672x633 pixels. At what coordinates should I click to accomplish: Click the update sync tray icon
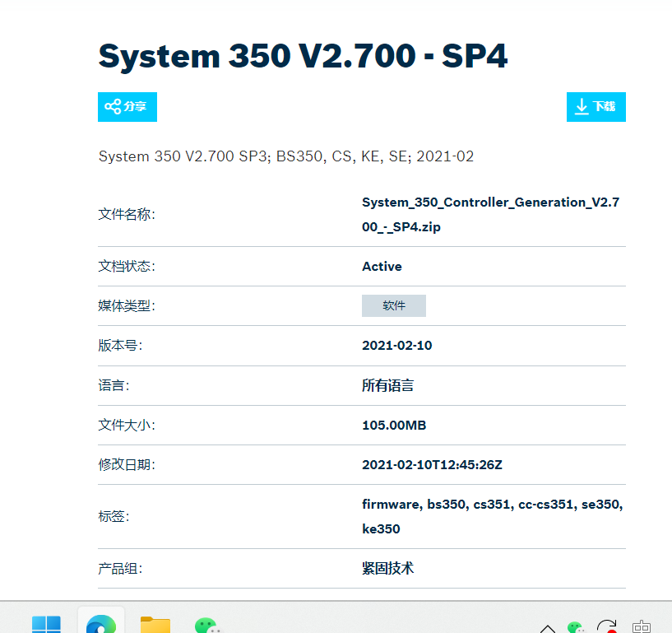coord(607,626)
